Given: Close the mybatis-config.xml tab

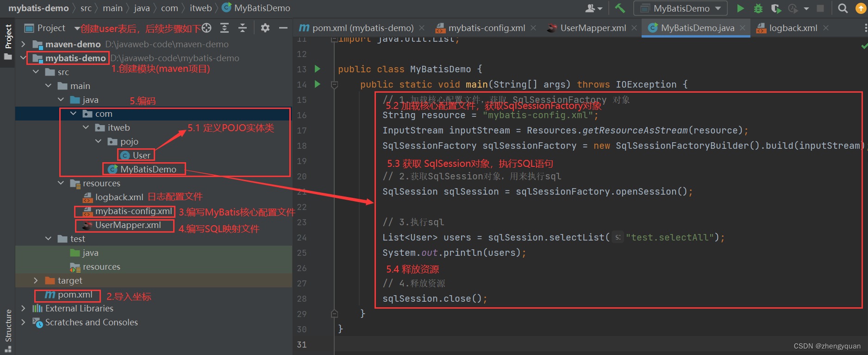Looking at the screenshot, I should click(534, 28).
